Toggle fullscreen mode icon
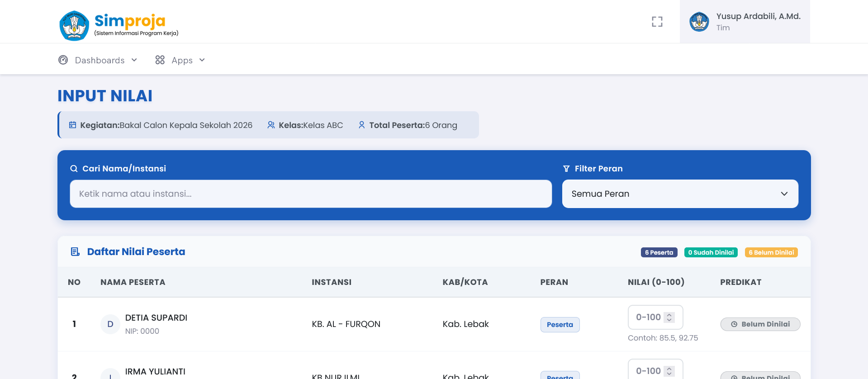Image resolution: width=868 pixels, height=379 pixels. (657, 22)
